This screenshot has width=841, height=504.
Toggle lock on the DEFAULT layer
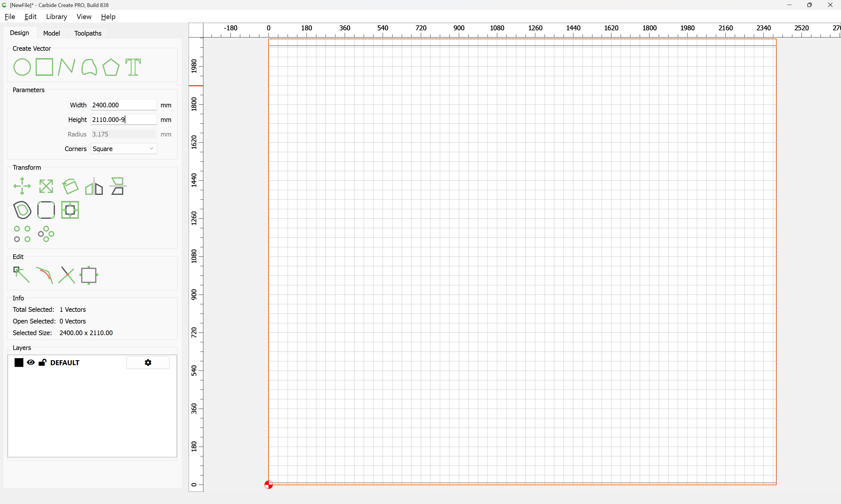42,362
